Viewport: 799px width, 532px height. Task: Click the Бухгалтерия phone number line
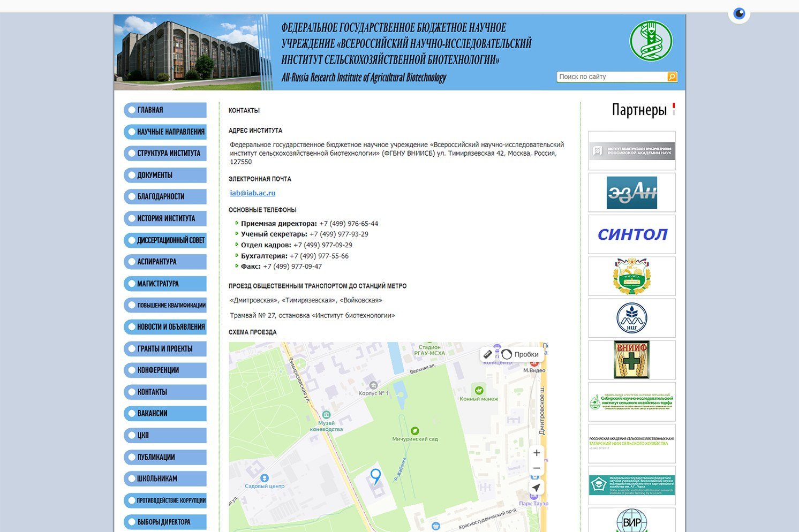pos(295,256)
